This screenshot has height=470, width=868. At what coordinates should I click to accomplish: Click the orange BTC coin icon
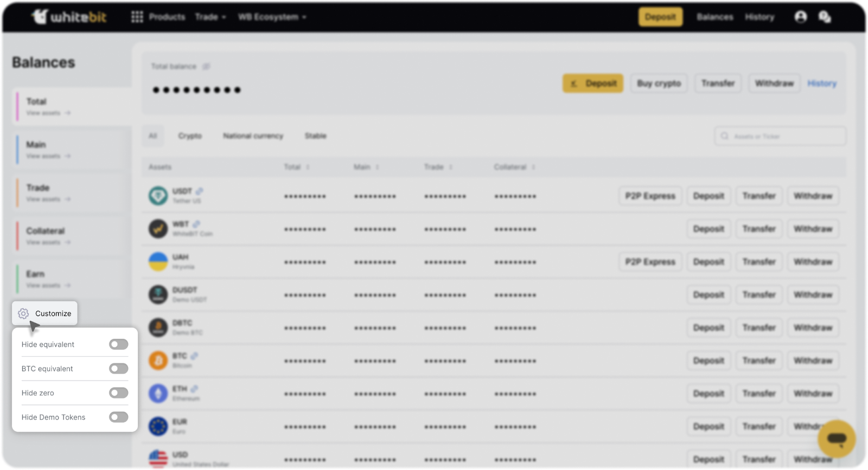click(x=158, y=360)
